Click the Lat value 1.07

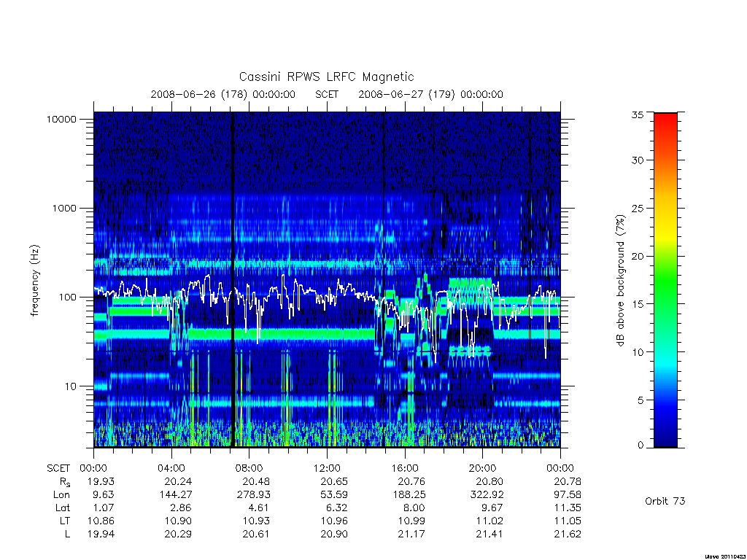(104, 507)
